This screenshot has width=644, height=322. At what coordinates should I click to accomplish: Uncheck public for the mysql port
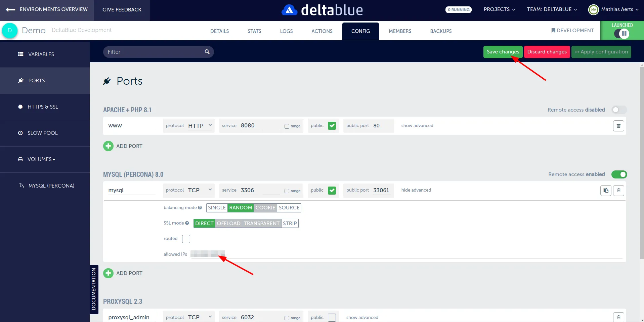tap(332, 190)
